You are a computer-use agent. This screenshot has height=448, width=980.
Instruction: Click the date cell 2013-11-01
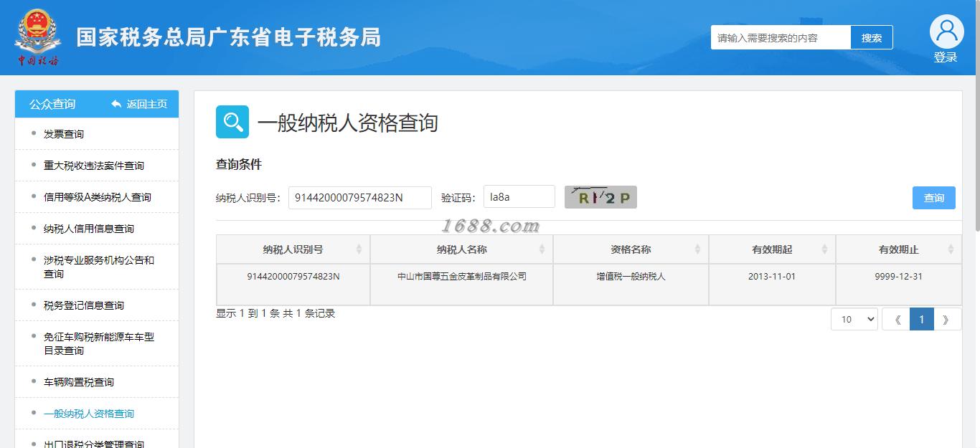click(x=772, y=276)
